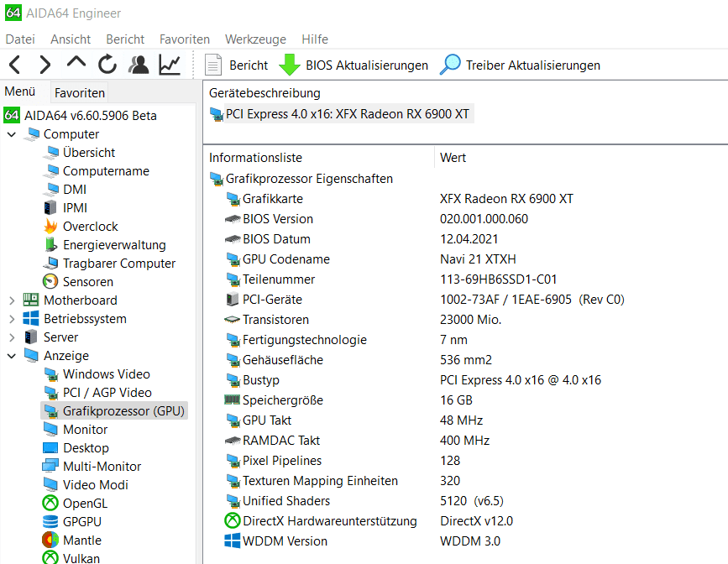The image size is (728, 564).
Task: Click the Bericht report document icon
Action: 213,65
